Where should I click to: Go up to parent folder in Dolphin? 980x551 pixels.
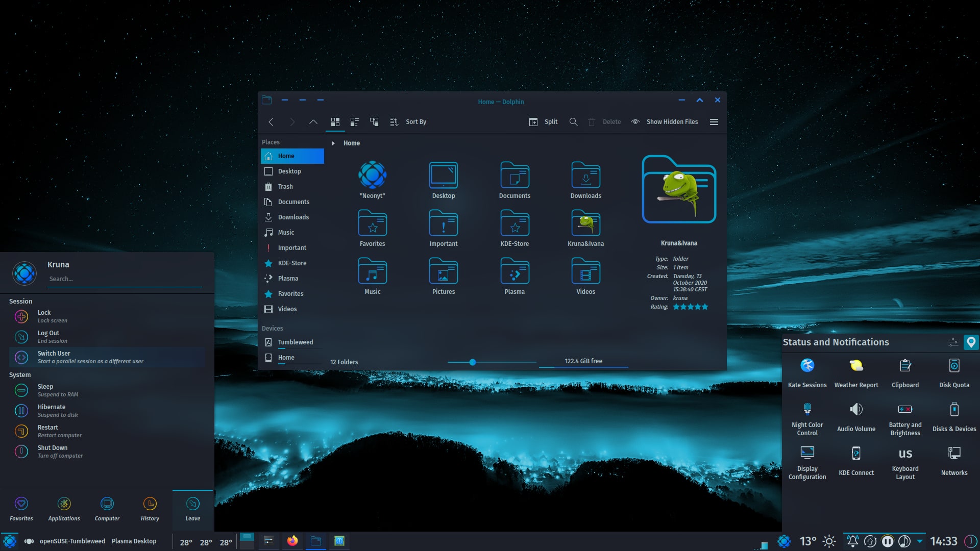(313, 122)
